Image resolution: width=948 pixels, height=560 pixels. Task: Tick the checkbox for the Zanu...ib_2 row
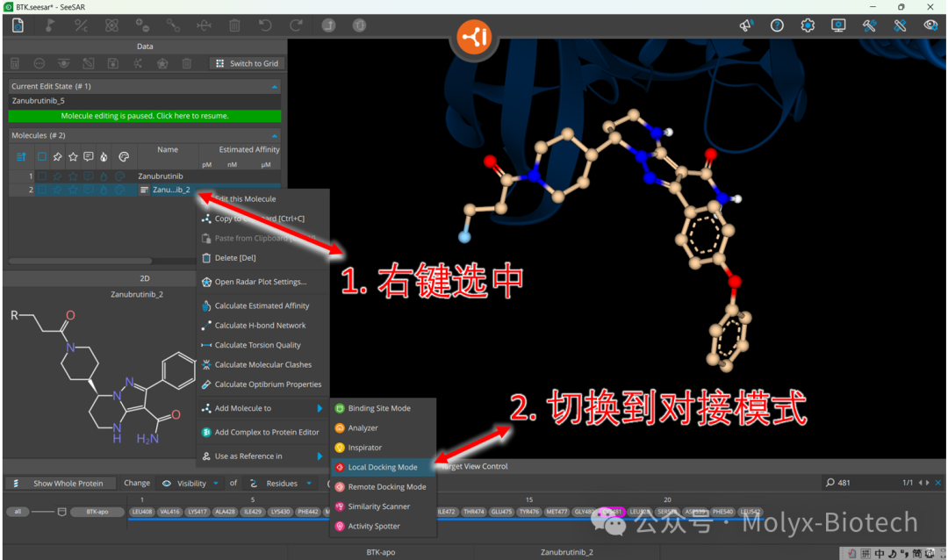(42, 190)
